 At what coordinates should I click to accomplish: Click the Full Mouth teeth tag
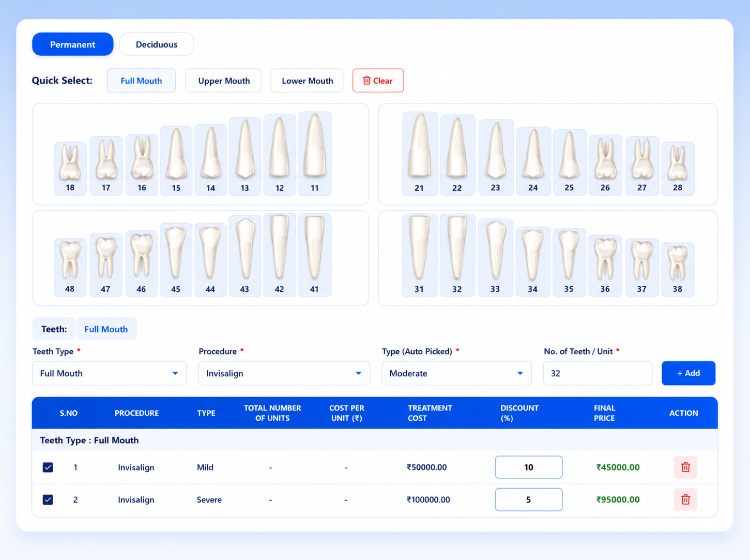coord(106,329)
